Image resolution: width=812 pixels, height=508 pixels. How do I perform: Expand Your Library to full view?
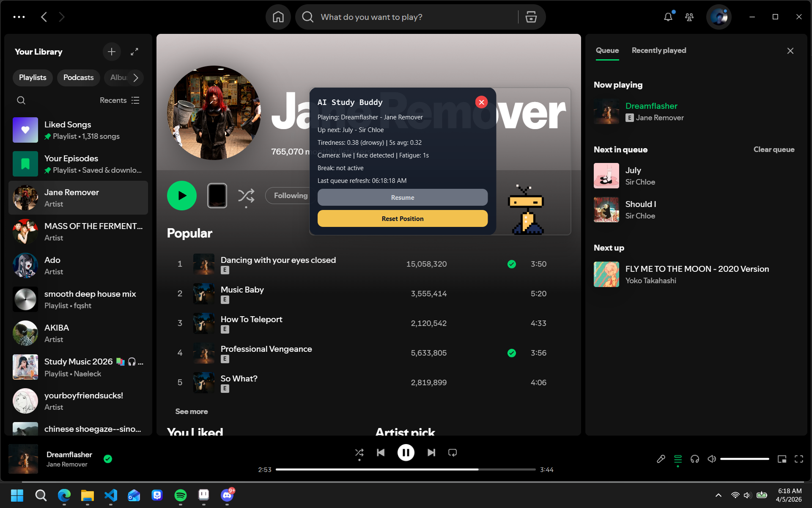pyautogui.click(x=134, y=52)
